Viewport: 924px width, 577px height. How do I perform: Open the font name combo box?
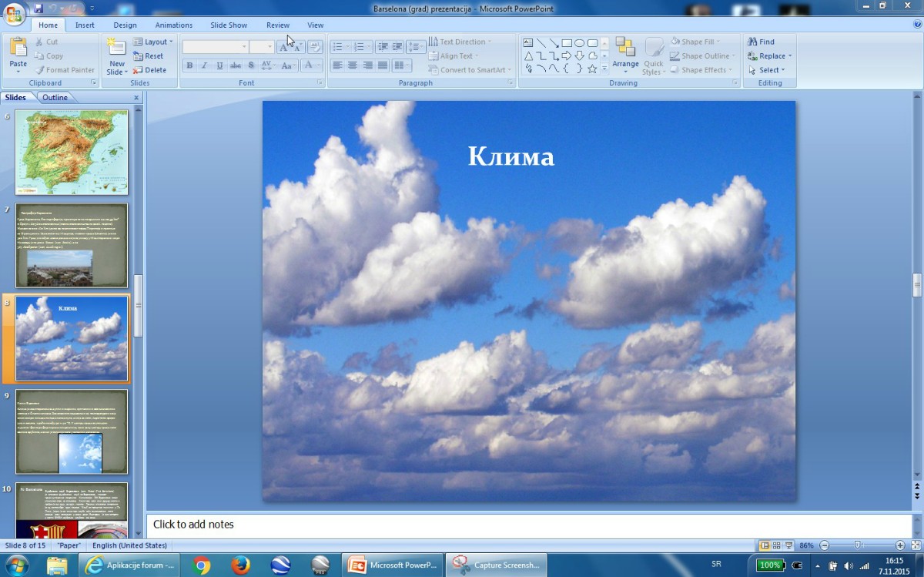coord(216,47)
